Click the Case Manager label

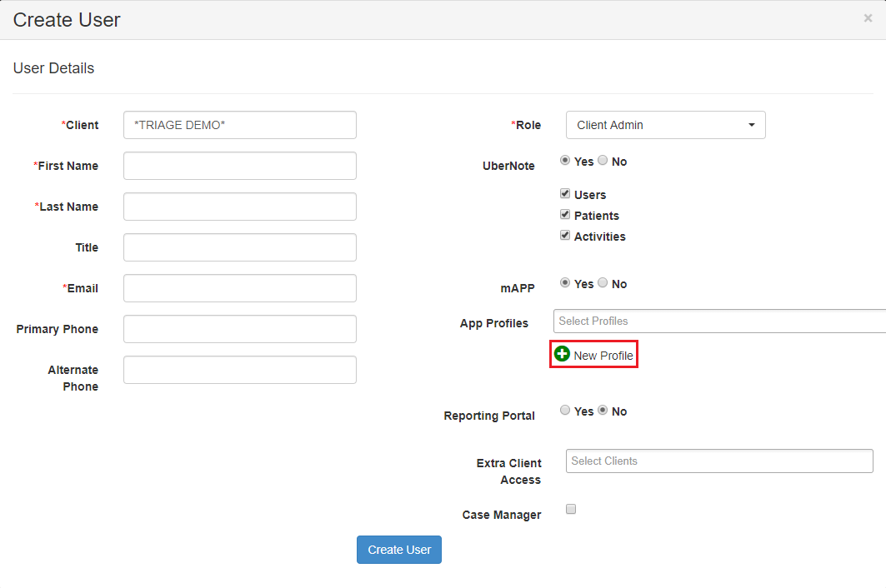[x=502, y=515]
